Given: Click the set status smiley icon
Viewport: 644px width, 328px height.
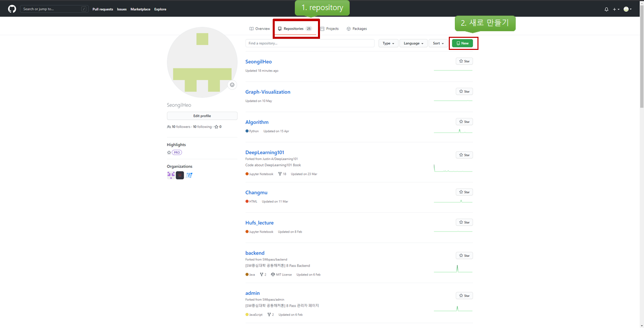Looking at the screenshot, I should pyautogui.click(x=232, y=85).
